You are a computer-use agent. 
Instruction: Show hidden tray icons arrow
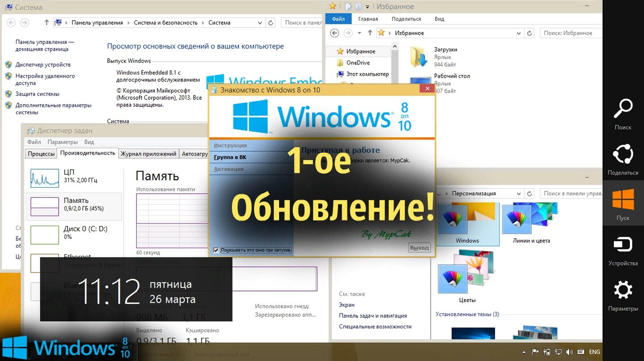(524, 352)
